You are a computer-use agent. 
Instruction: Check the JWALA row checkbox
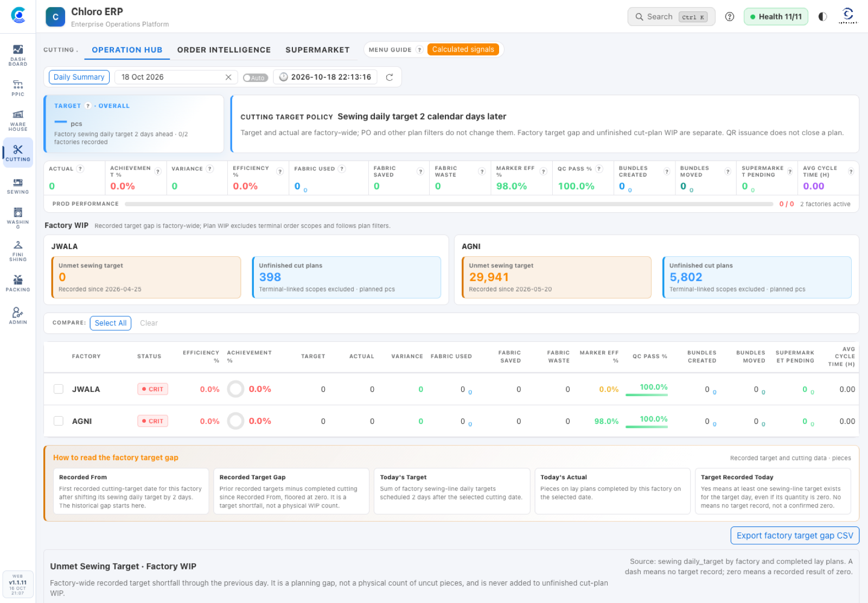[59, 389]
